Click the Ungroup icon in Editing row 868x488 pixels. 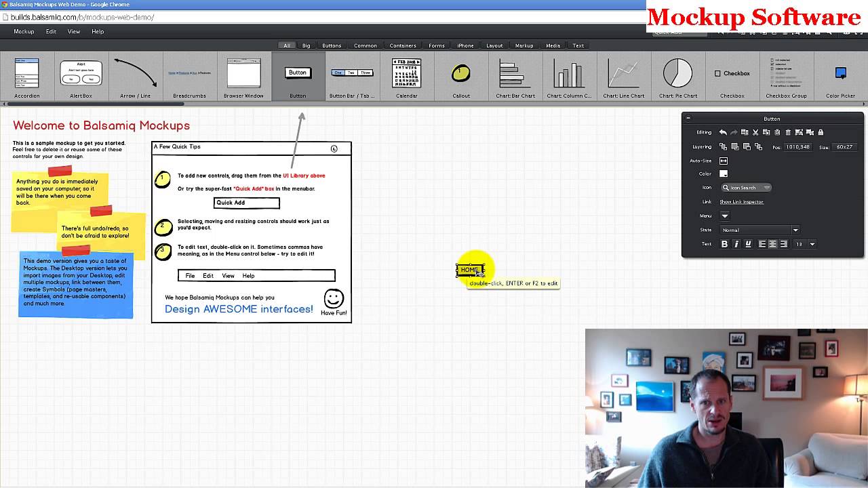tap(810, 132)
